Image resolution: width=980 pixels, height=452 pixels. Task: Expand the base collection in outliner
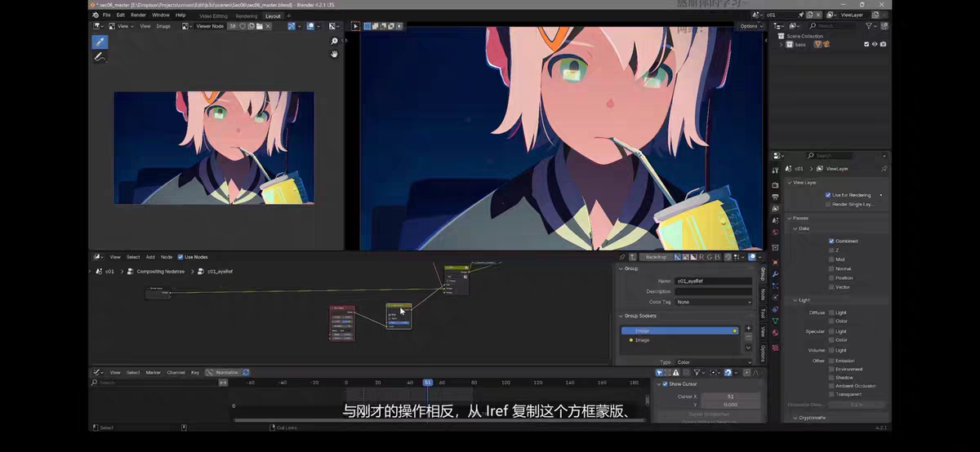pos(782,44)
